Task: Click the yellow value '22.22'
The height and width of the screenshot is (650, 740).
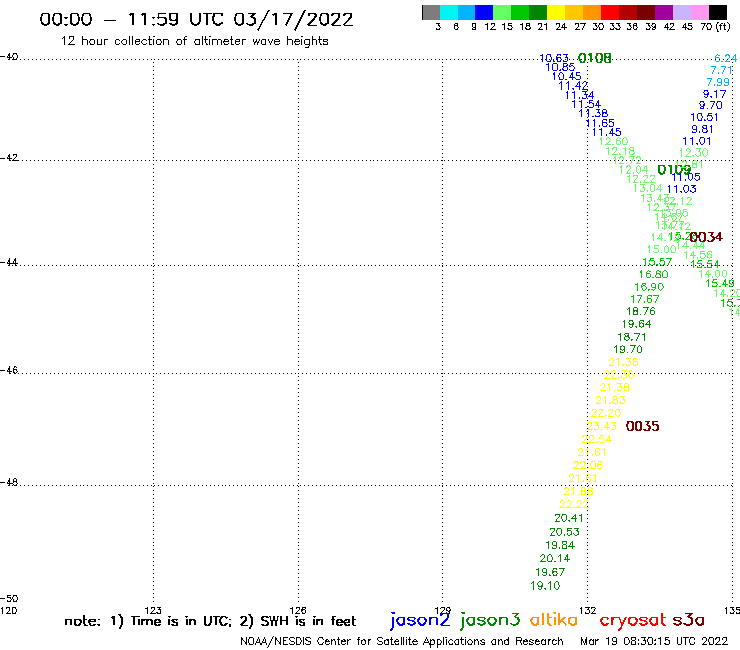Action: (x=574, y=504)
